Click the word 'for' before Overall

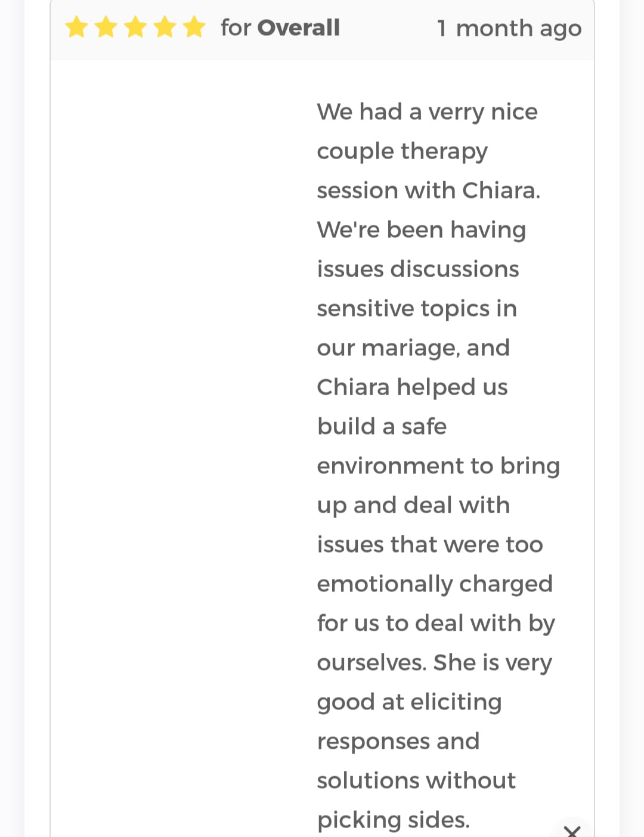[236, 28]
